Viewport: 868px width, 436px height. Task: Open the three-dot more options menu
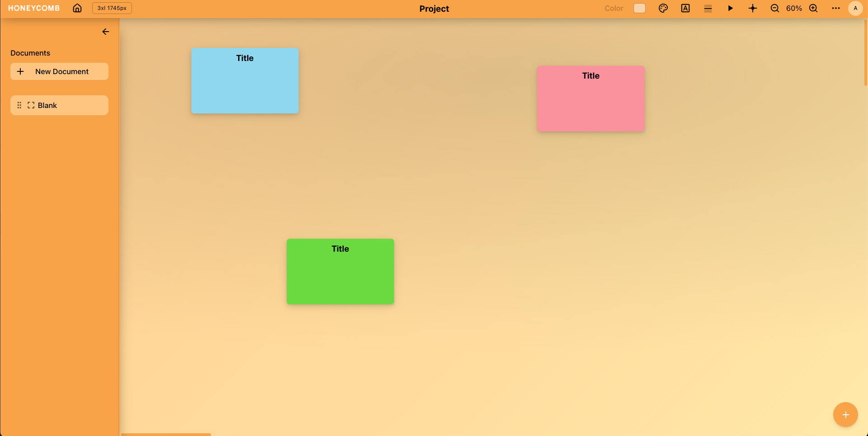click(x=835, y=8)
